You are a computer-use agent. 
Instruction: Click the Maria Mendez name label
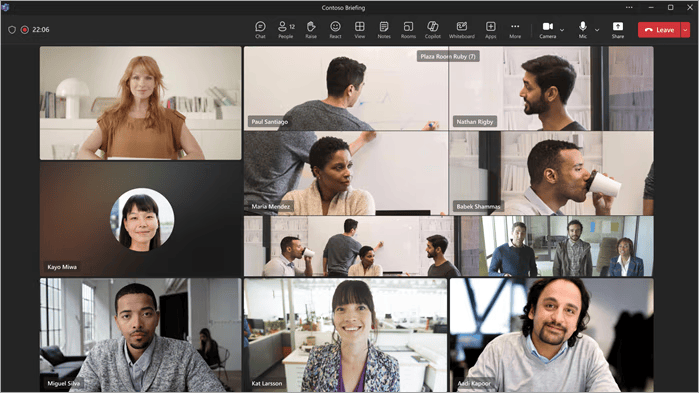270,206
